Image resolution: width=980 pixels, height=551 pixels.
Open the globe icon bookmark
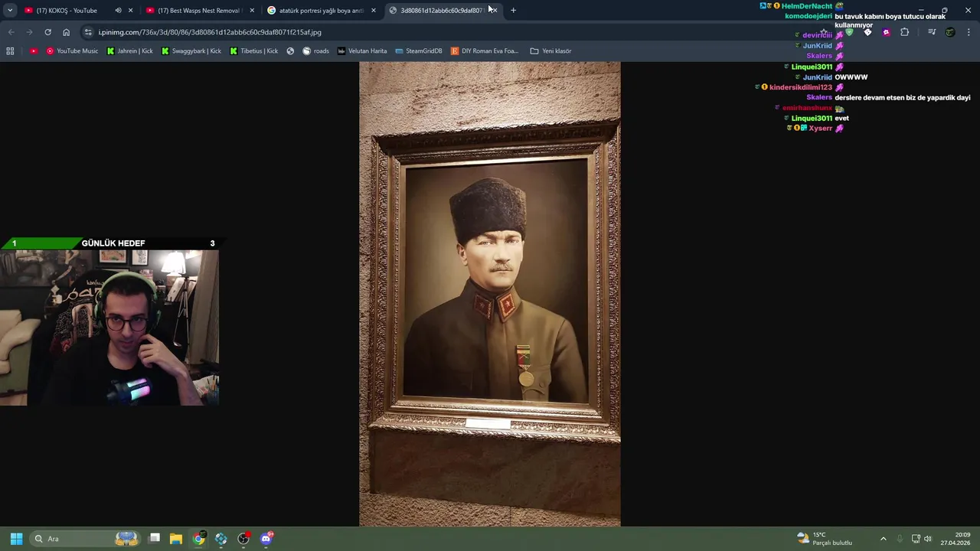[x=290, y=51]
